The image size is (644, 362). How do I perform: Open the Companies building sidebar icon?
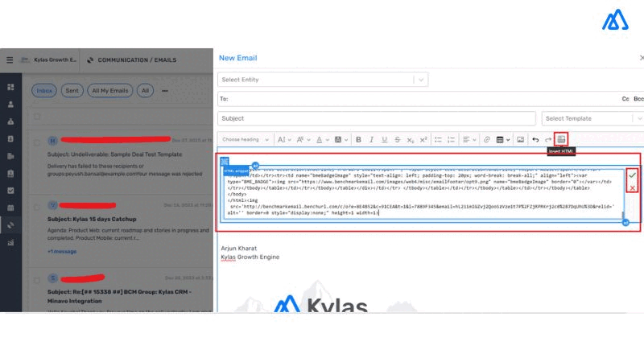click(10, 156)
